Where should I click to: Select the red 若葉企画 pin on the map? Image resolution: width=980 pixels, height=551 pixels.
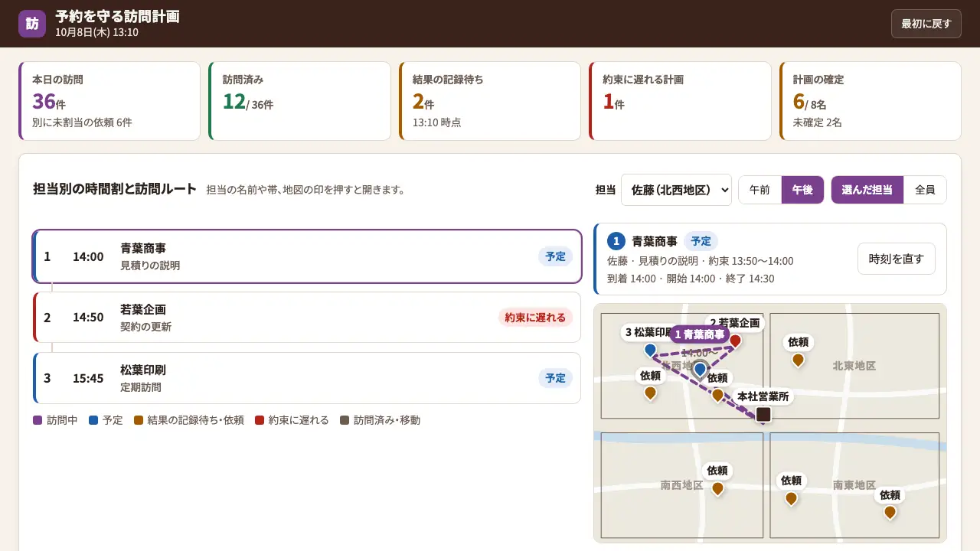click(735, 341)
